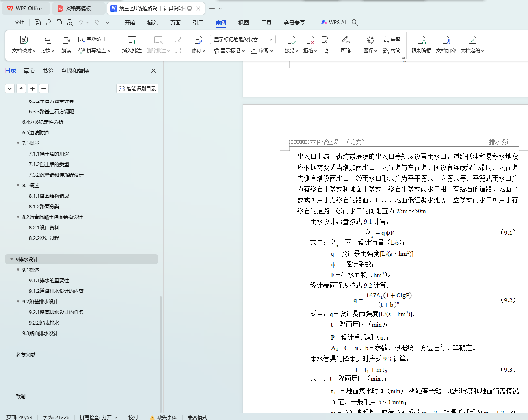
Task: Open the 会员专享 tab
Action: pyautogui.click(x=294, y=23)
